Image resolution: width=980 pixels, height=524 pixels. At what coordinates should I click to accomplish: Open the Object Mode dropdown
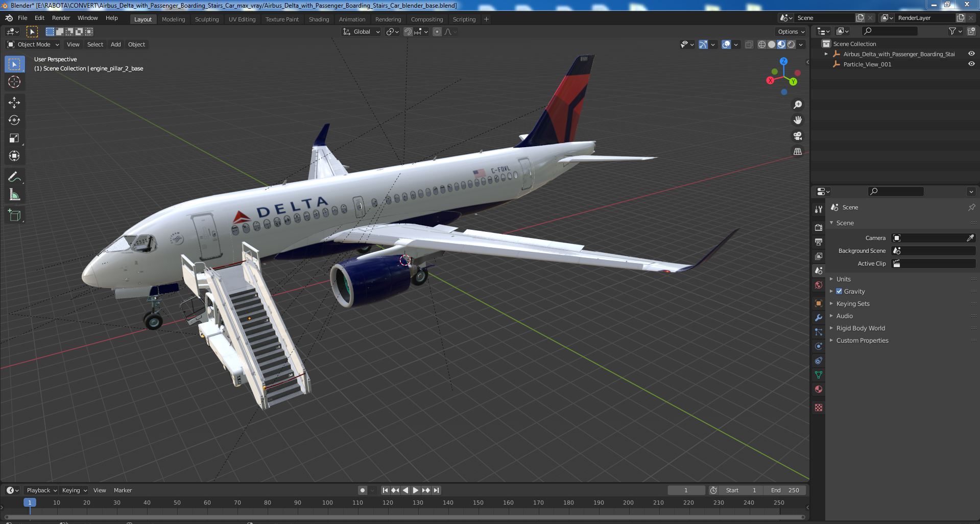(33, 44)
